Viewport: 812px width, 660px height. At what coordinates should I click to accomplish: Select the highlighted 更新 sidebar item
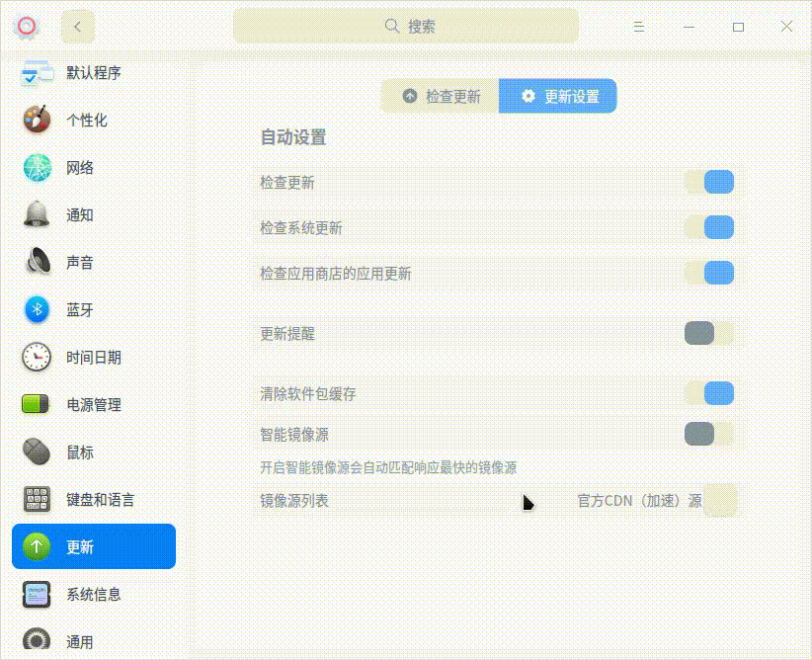tap(94, 546)
